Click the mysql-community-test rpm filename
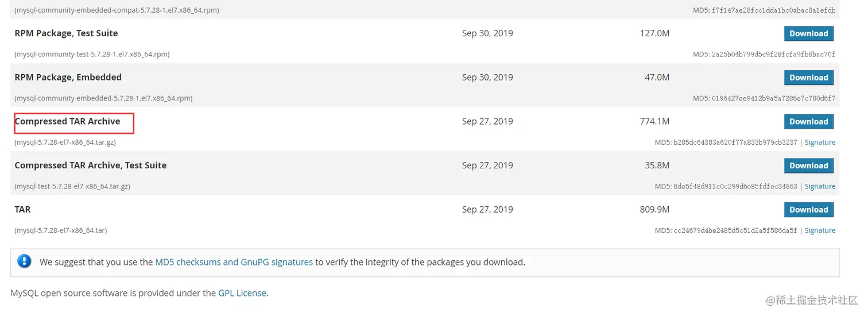The height and width of the screenshot is (316, 868). pyautogui.click(x=92, y=55)
